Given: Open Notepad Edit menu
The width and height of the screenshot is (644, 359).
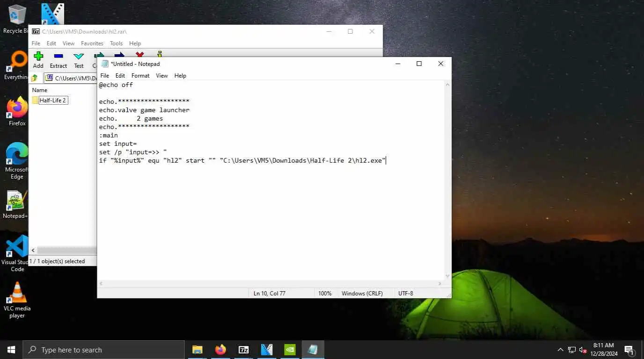Looking at the screenshot, I should tap(120, 75).
